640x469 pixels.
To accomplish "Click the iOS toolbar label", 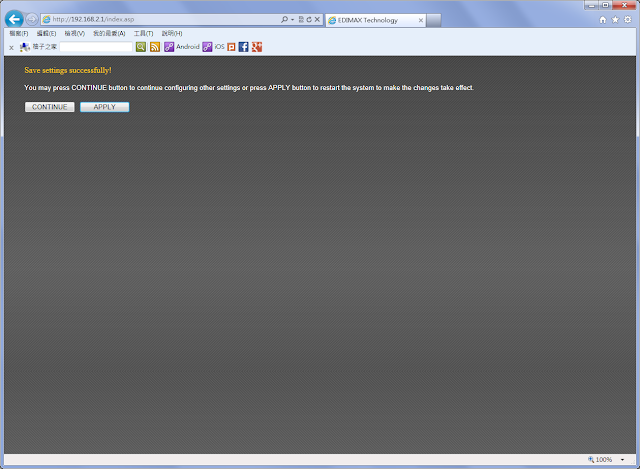I will pyautogui.click(x=219, y=47).
